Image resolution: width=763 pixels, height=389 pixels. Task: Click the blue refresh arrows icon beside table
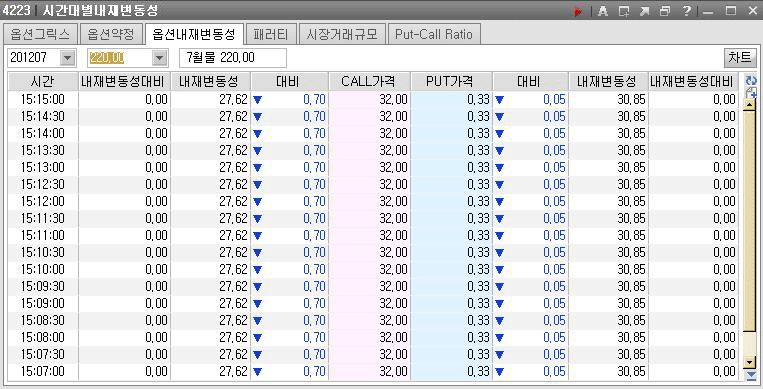751,81
